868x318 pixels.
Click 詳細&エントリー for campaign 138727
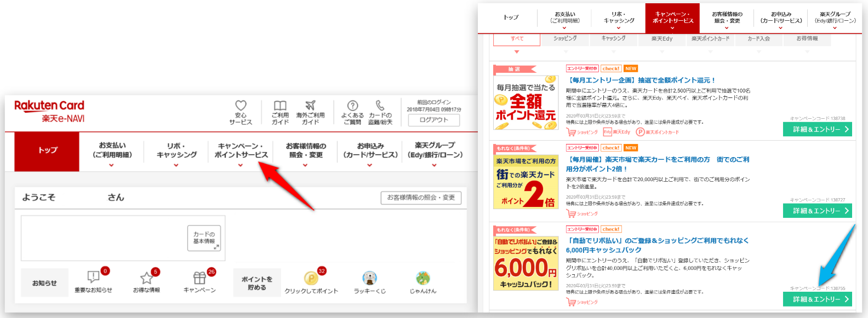point(818,211)
